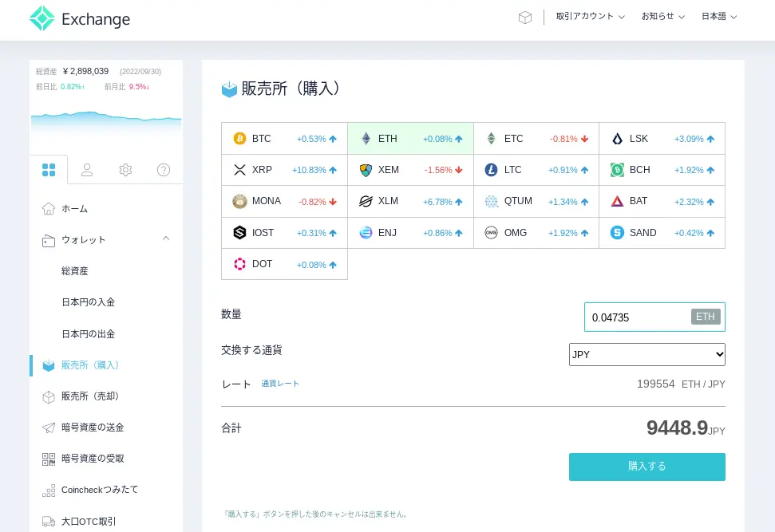This screenshot has width=775, height=532.
Task: Click the 9448.9 JPY total value
Action: (x=686, y=428)
